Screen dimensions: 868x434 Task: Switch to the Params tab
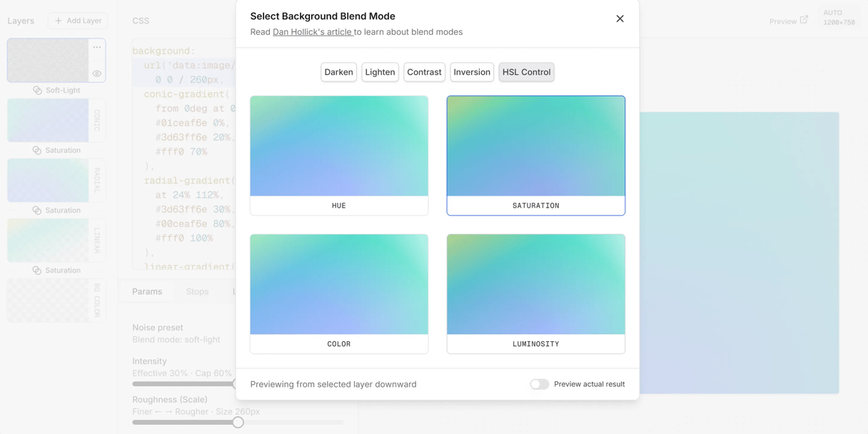click(147, 291)
